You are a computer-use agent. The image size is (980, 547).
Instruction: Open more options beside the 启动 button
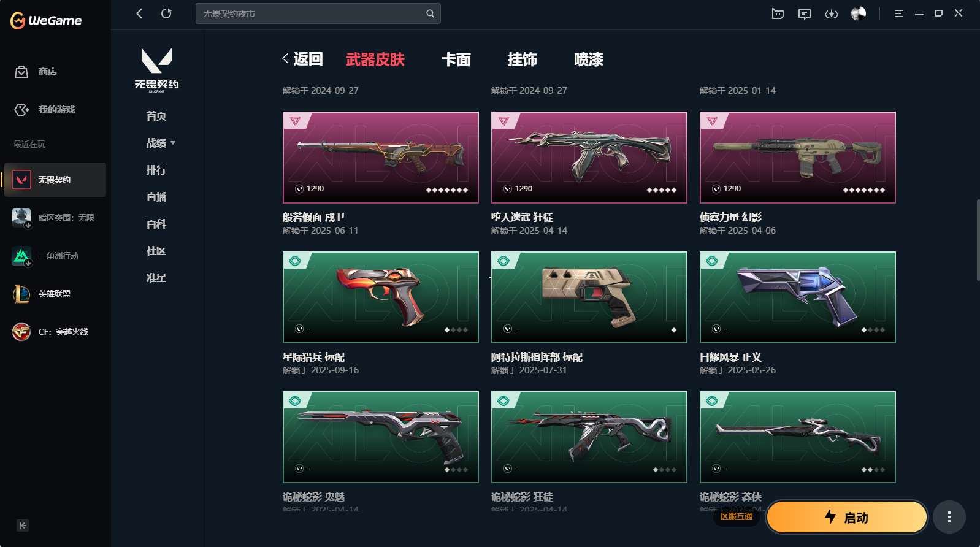tap(949, 517)
